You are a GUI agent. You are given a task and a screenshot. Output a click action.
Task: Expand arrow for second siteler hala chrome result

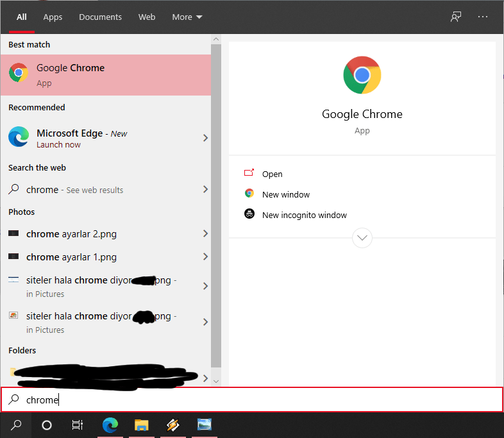coord(205,322)
